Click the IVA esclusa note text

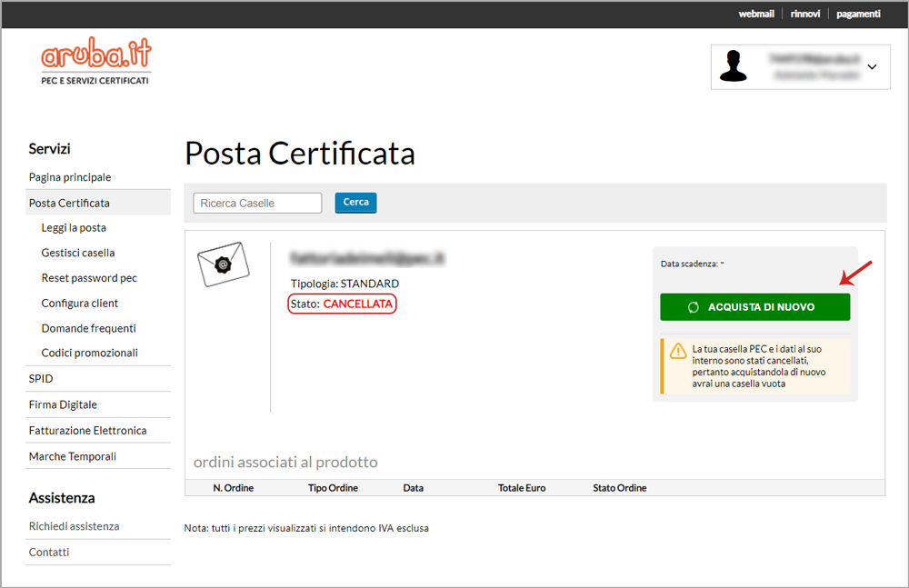pos(306,528)
